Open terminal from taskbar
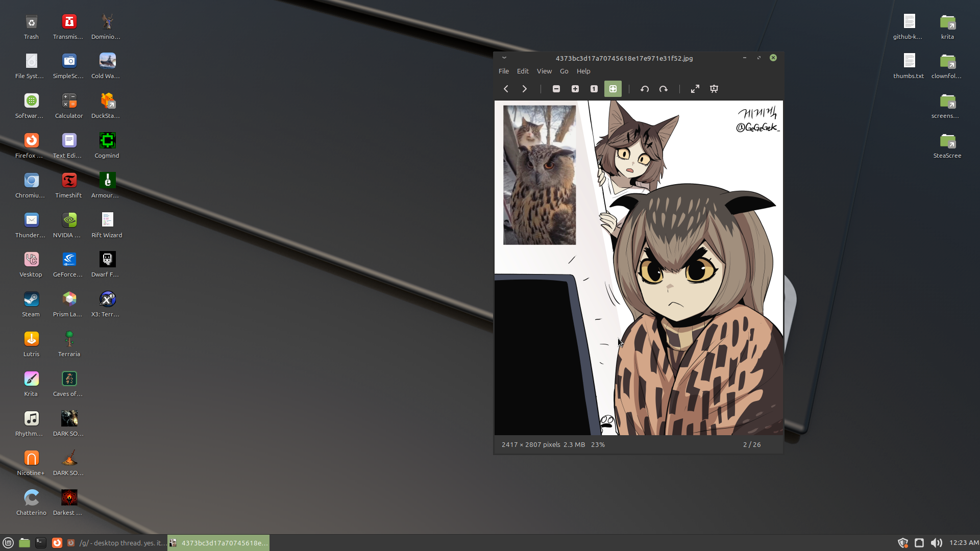This screenshot has width=980, height=551. (x=41, y=543)
